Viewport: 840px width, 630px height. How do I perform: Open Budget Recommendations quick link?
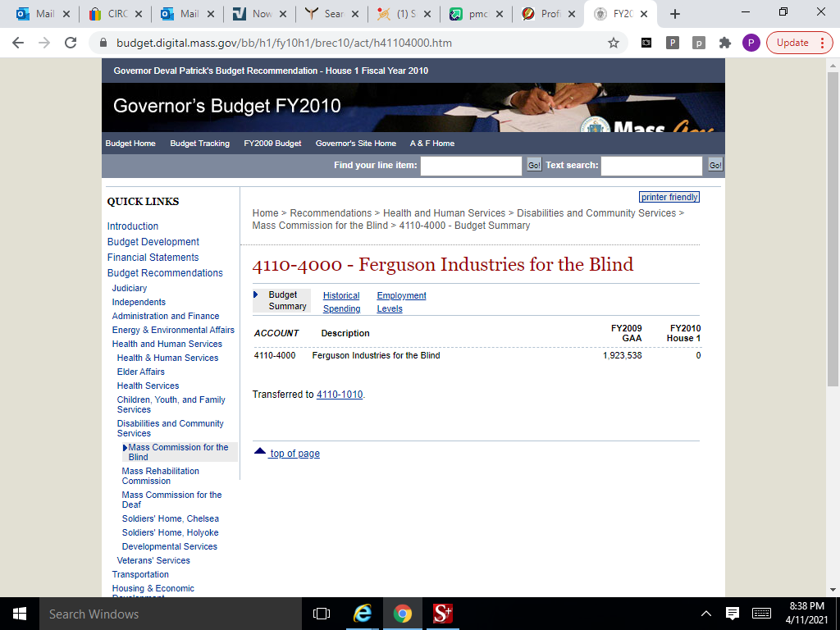164,272
